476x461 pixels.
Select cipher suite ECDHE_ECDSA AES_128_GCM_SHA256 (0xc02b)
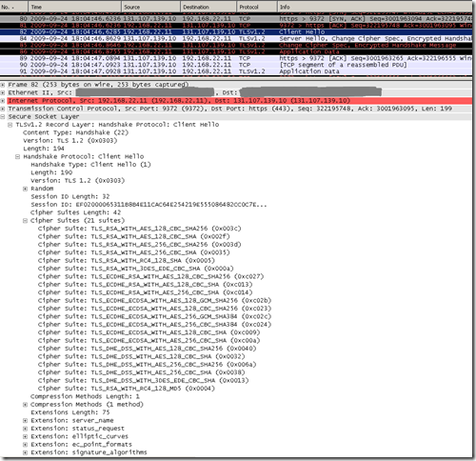(155, 301)
